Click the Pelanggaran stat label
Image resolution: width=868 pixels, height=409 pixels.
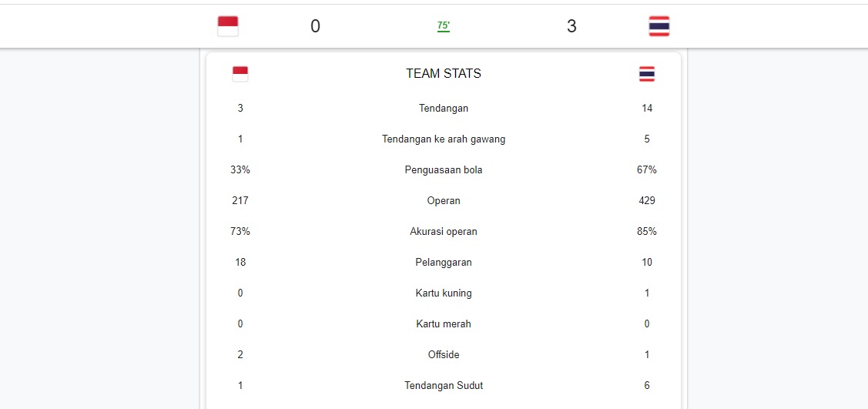tap(444, 263)
